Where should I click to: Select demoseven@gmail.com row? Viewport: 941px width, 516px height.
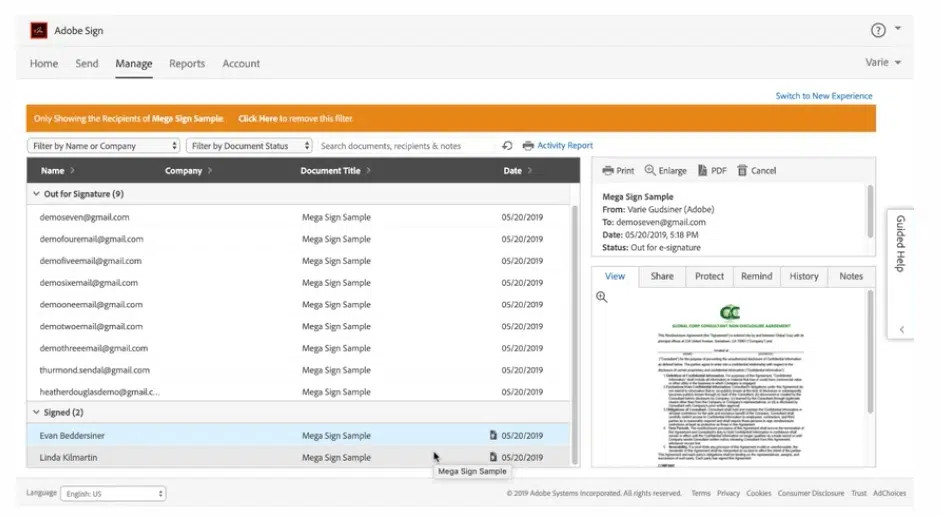coord(298,217)
